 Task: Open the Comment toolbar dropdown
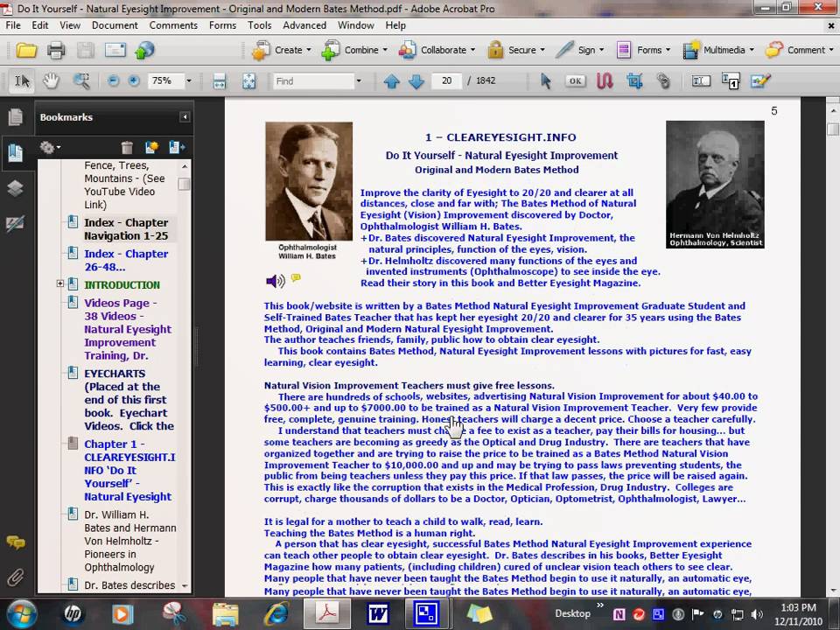pyautogui.click(x=800, y=50)
